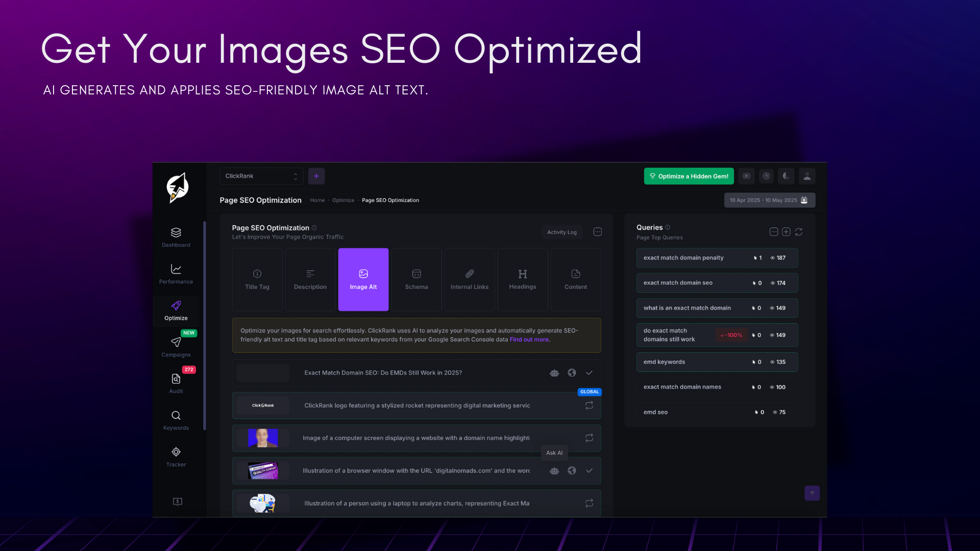The width and height of the screenshot is (980, 551).
Task: Open the Internal Links tab
Action: (x=470, y=280)
